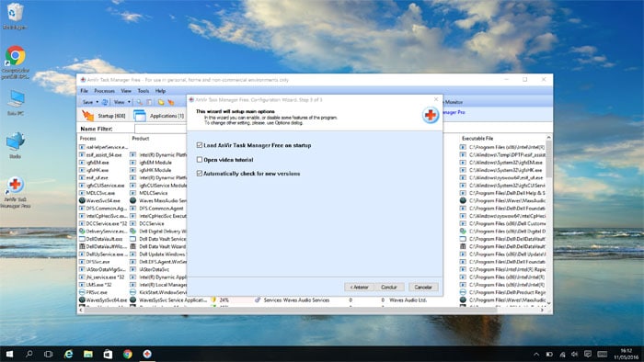Click the DellDataVault.exe process icon
This screenshot has width=644, height=362.
point(82,239)
